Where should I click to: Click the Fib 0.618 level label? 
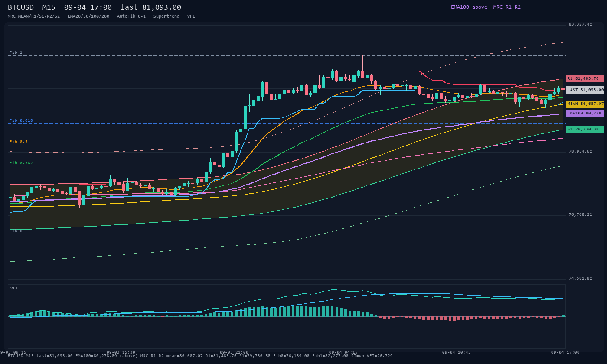[x=21, y=120]
